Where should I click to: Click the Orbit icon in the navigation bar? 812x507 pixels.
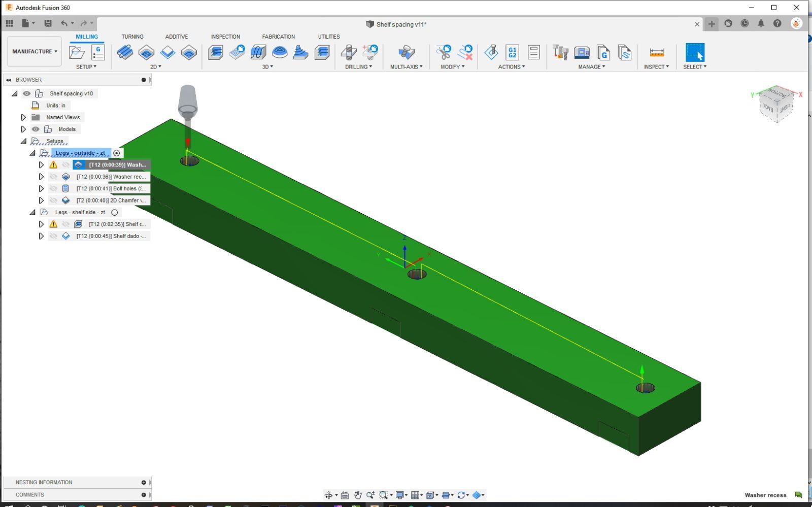coord(329,495)
